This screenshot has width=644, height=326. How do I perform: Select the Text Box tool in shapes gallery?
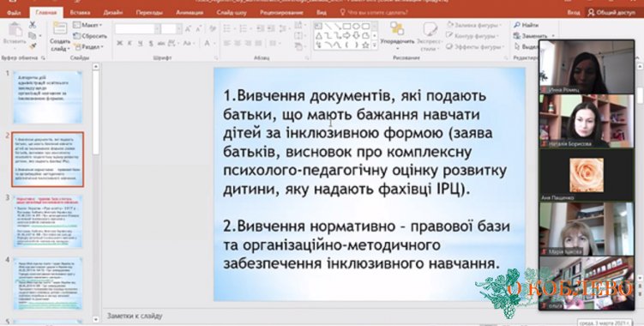tap(319, 27)
